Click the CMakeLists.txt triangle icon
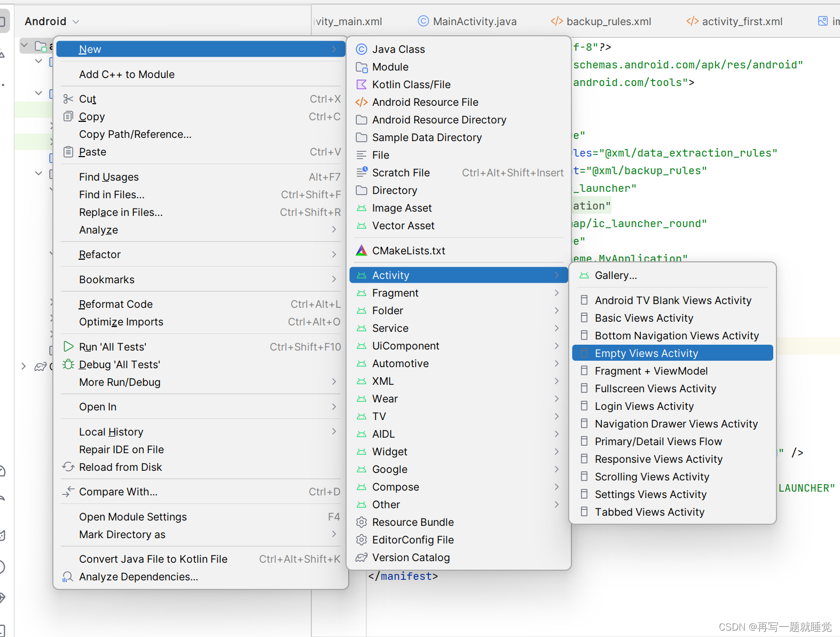Viewport: 840px width, 637px height. [362, 251]
